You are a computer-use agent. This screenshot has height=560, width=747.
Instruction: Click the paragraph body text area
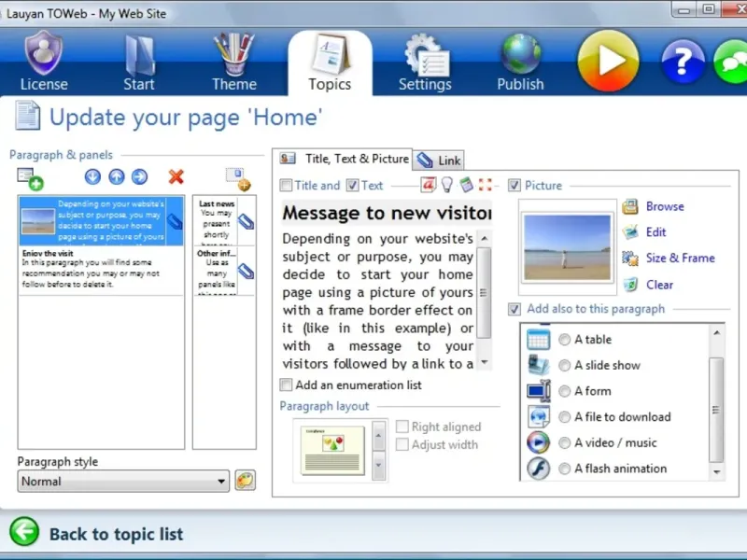(378, 301)
